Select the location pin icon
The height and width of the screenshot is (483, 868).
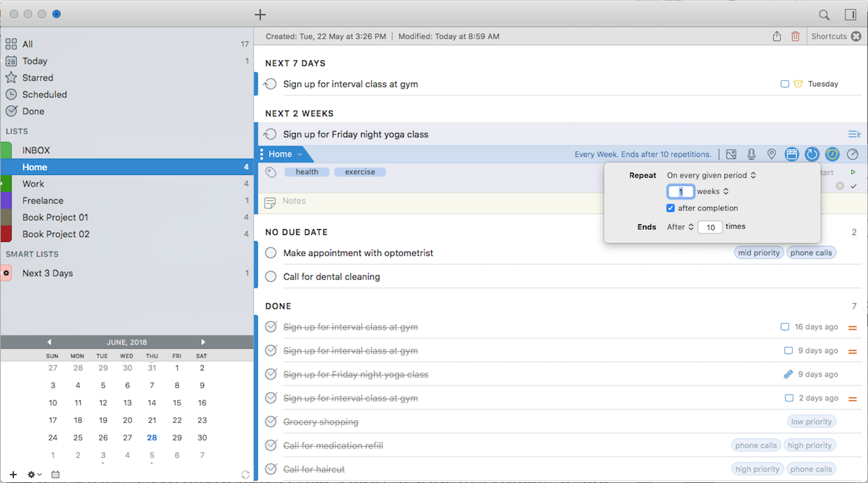click(772, 154)
